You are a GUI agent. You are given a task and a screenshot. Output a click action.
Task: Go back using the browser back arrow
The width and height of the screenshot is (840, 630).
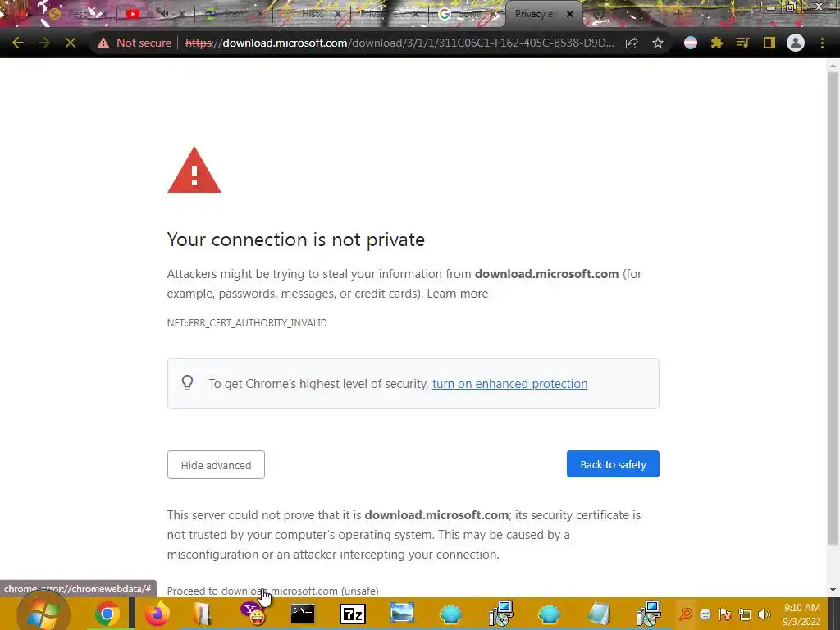pyautogui.click(x=18, y=43)
